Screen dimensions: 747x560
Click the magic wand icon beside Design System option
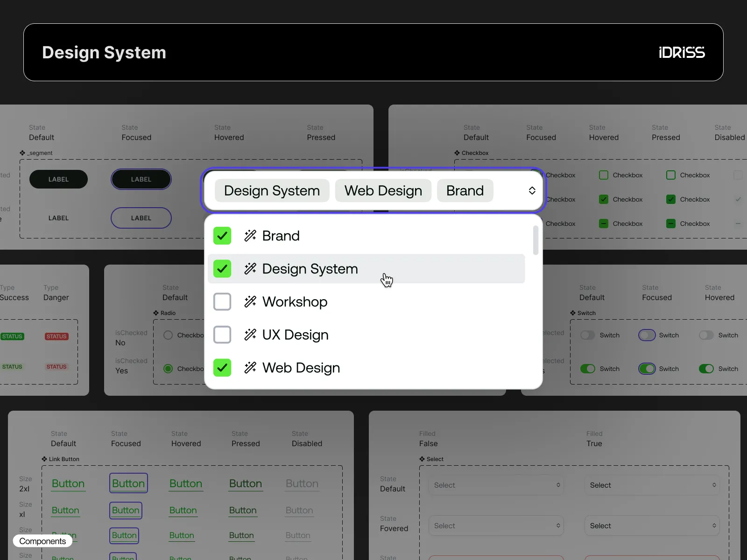tap(250, 268)
